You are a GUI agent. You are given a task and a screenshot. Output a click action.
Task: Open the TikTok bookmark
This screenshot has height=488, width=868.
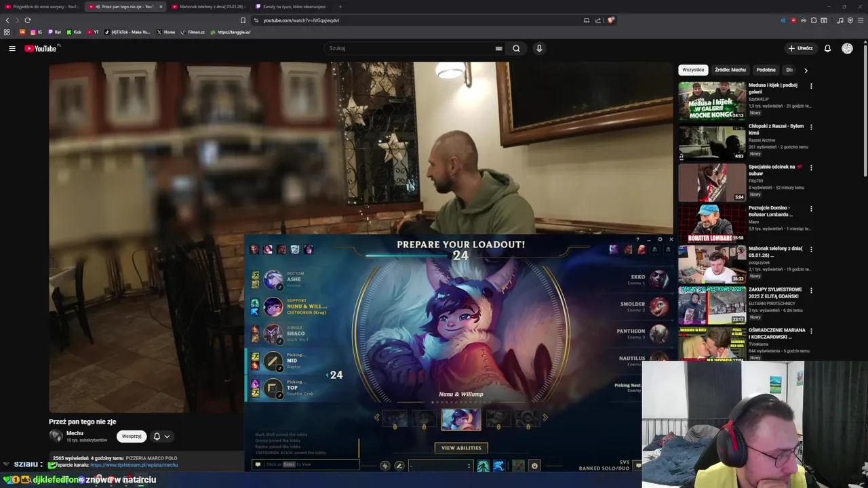127,32
